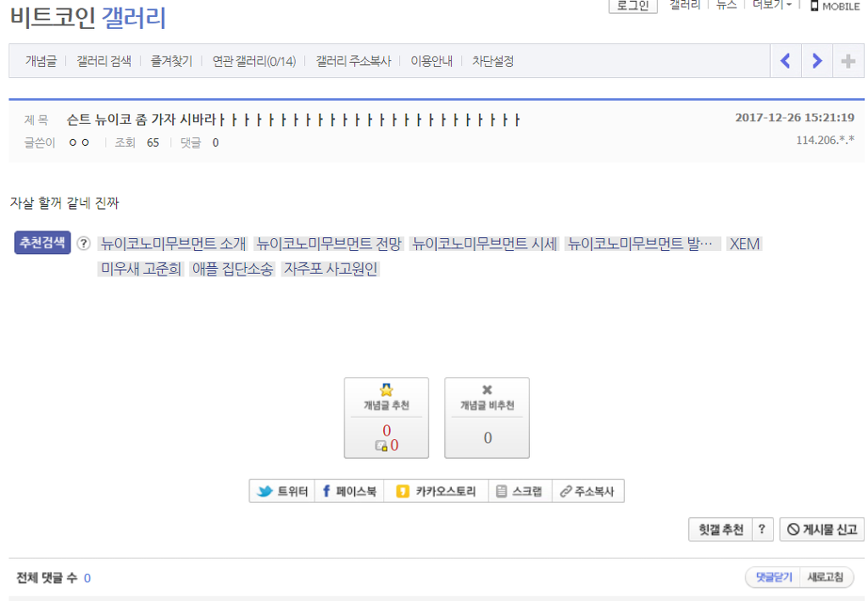Recommend post with 개념글 추천 star button
Viewport: 868px width, 601px height.
point(387,418)
